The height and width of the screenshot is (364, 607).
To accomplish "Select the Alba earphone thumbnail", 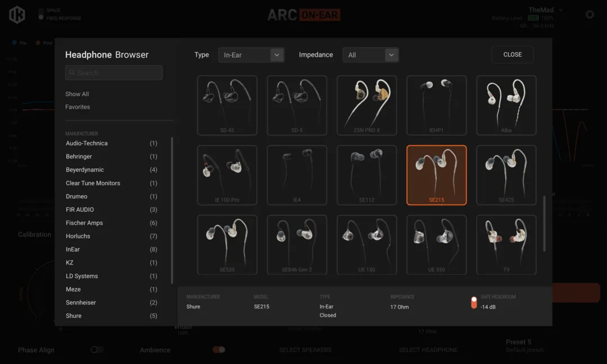I will pyautogui.click(x=506, y=105).
